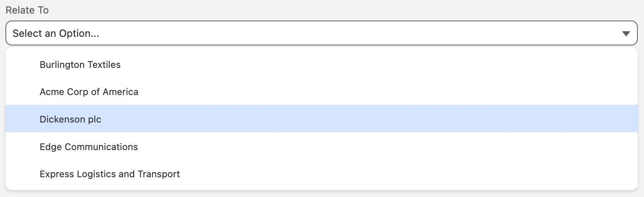The height and width of the screenshot is (197, 644).
Task: Set Relate To as Express Logistics
Action: 110,174
